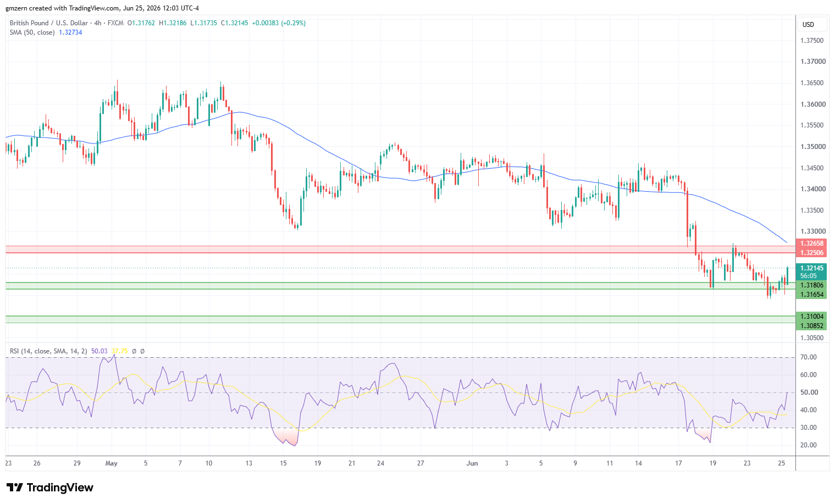Click the 17 date axis label
Screen dimensions: 835x504
(x=678, y=463)
